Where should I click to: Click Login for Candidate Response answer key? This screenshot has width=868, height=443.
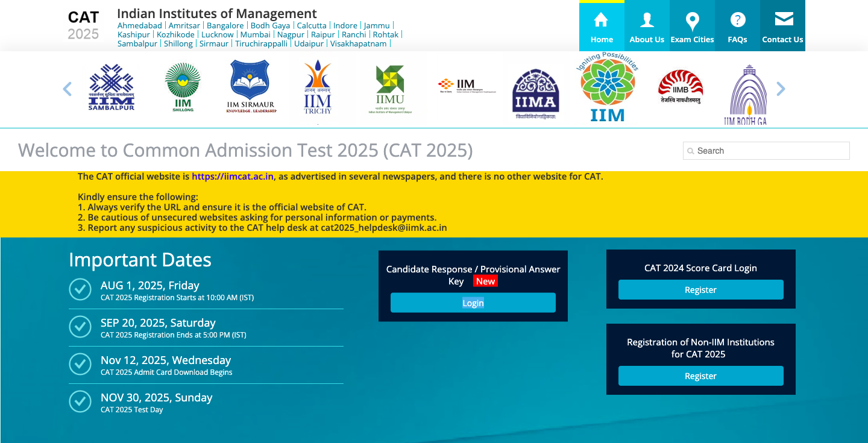click(x=473, y=303)
